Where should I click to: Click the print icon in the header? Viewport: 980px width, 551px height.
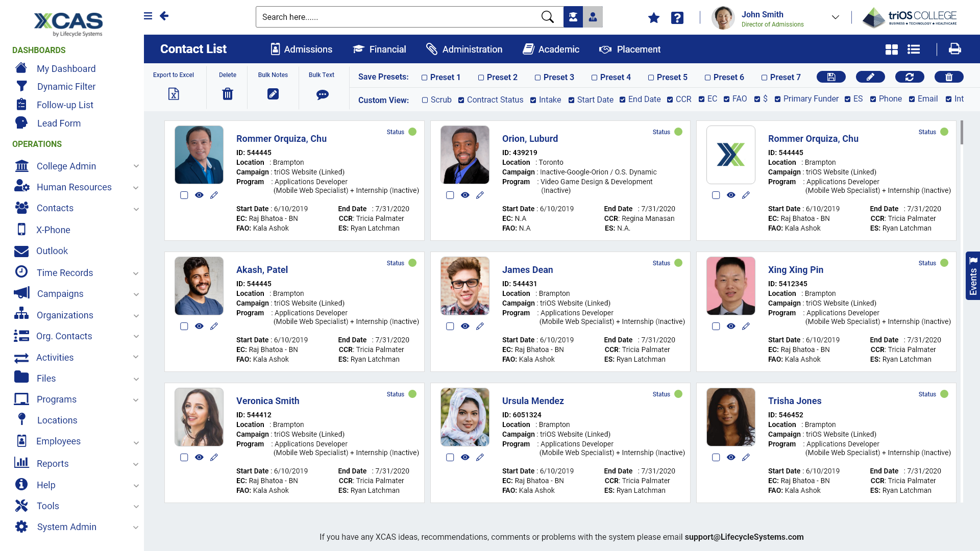coord(954,49)
